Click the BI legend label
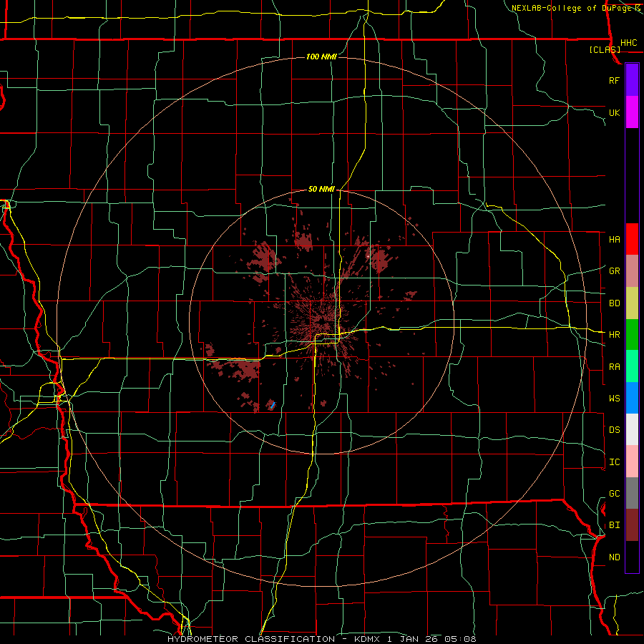Screen dimensions: 644x644 click(615, 525)
